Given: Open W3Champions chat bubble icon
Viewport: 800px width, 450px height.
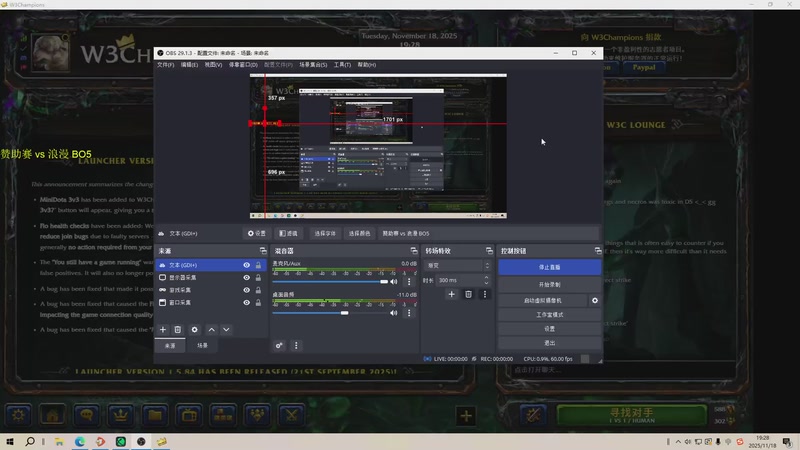Looking at the screenshot, I should tap(87, 415).
